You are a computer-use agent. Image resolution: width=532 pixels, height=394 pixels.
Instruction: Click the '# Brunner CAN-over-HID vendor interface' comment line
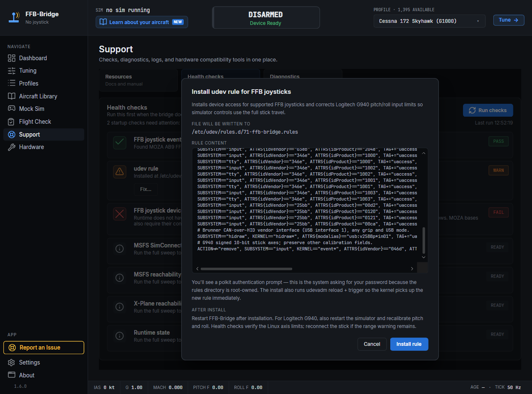coord(303,230)
